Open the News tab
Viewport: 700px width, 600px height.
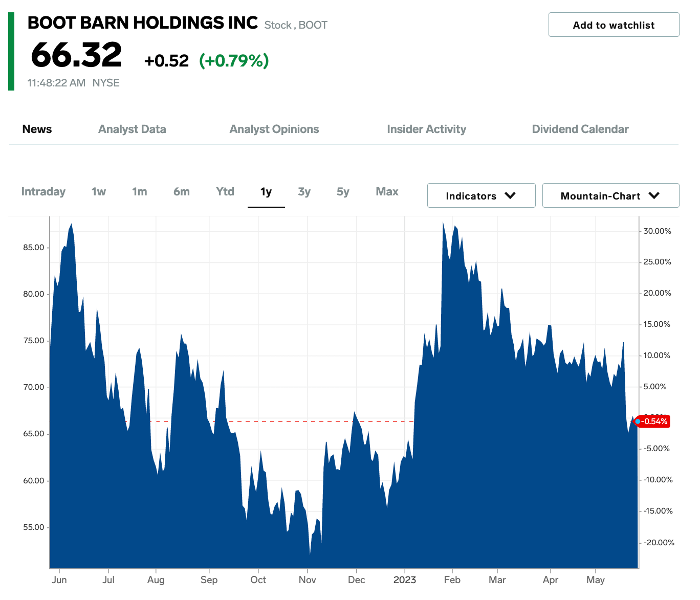37,129
